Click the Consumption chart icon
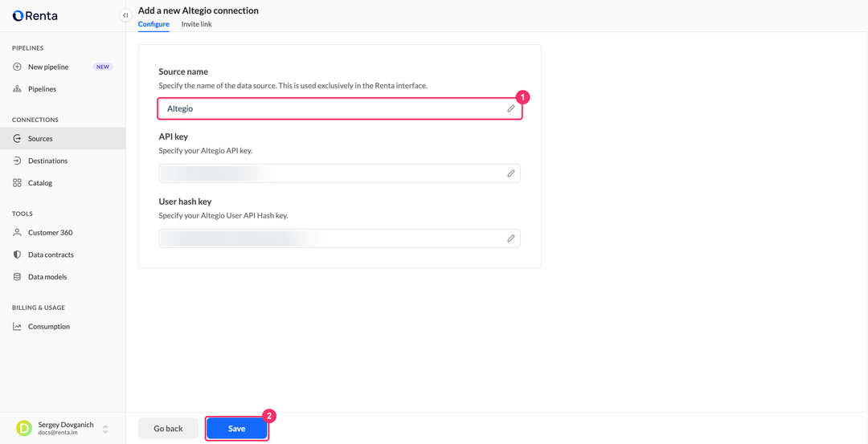Image resolution: width=868 pixels, height=444 pixels. point(17,327)
